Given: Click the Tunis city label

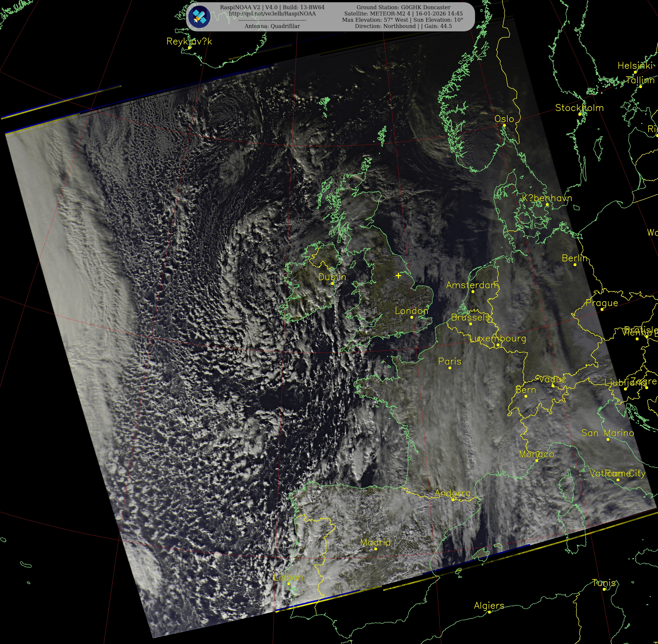Looking at the screenshot, I should tap(604, 583).
